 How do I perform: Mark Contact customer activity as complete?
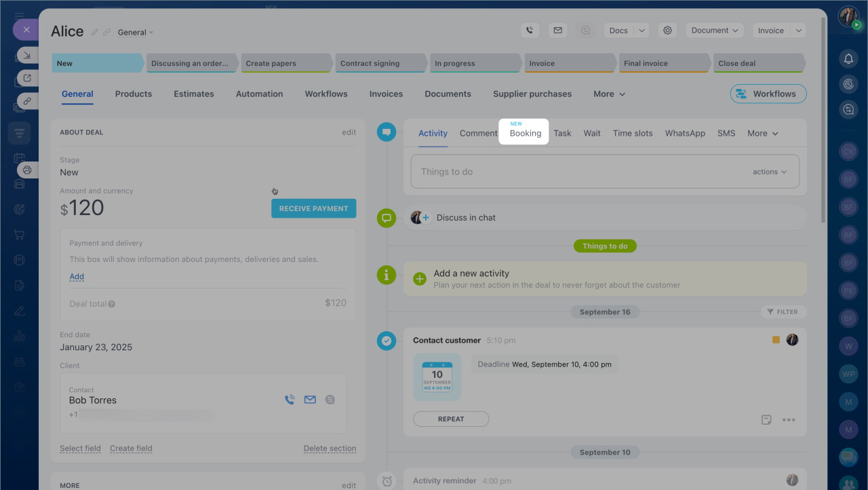pos(387,341)
